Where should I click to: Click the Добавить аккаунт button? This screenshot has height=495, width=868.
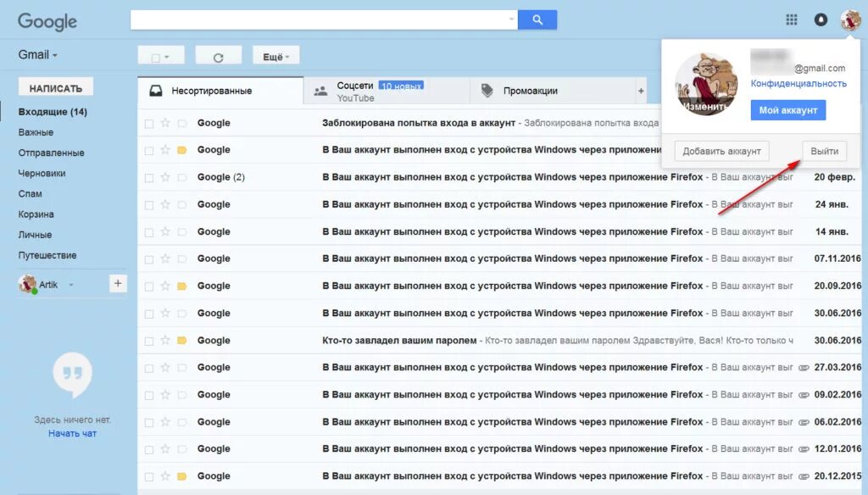(721, 151)
